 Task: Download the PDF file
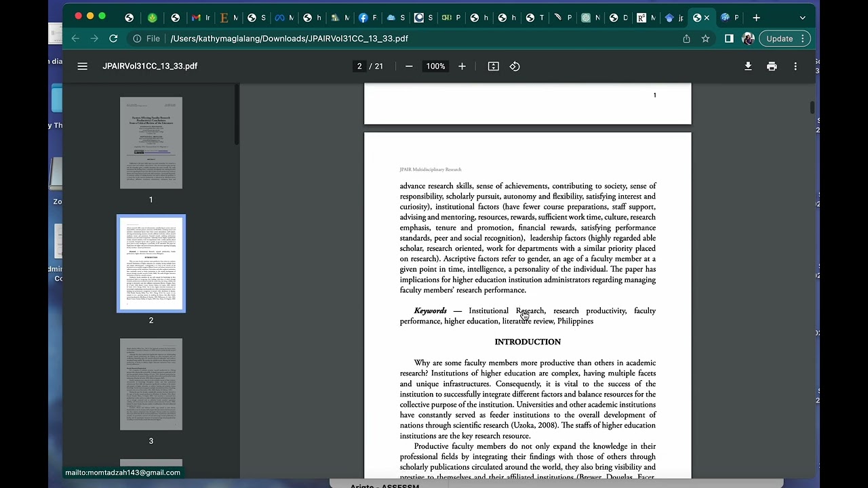pos(748,66)
